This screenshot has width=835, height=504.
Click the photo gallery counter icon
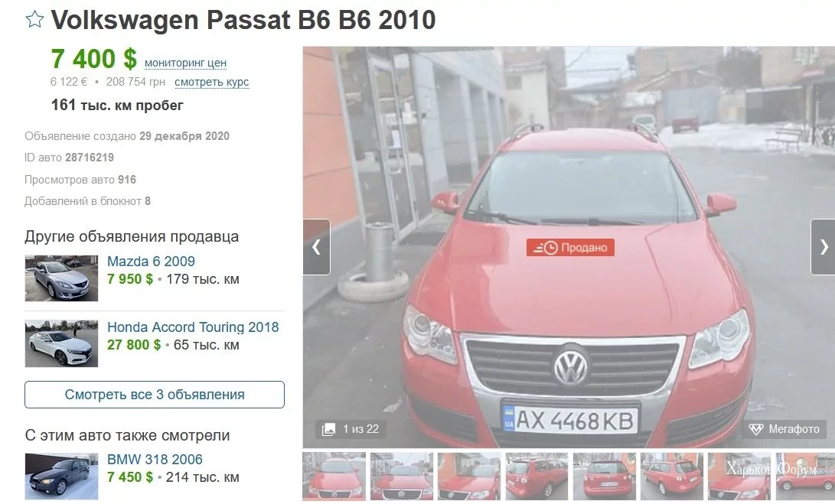coord(329,429)
